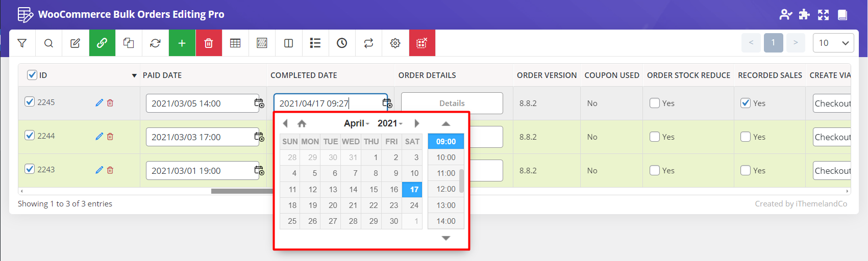868x261 pixels.
Task: Click the time list vertical scrollbar
Action: click(461, 181)
